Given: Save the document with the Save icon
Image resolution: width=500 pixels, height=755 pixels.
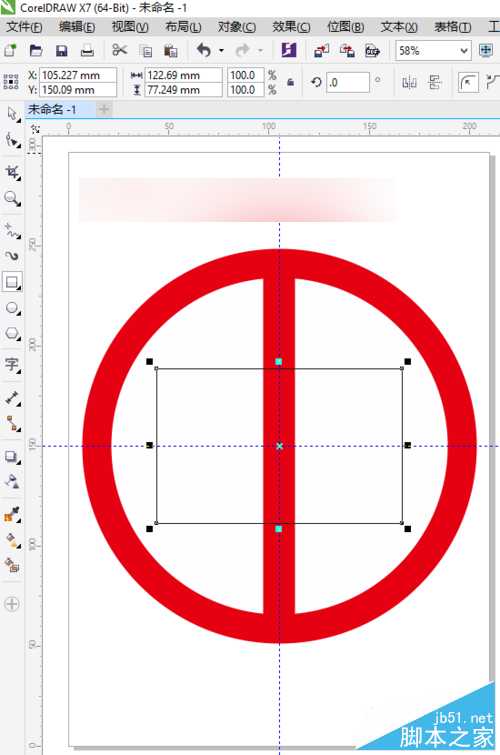Looking at the screenshot, I should pos(62,51).
